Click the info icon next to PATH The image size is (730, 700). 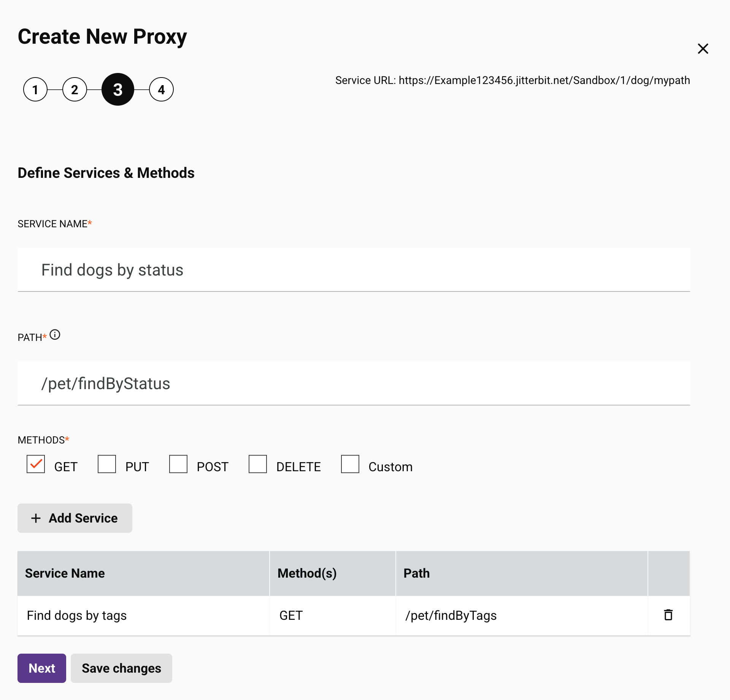pos(56,335)
